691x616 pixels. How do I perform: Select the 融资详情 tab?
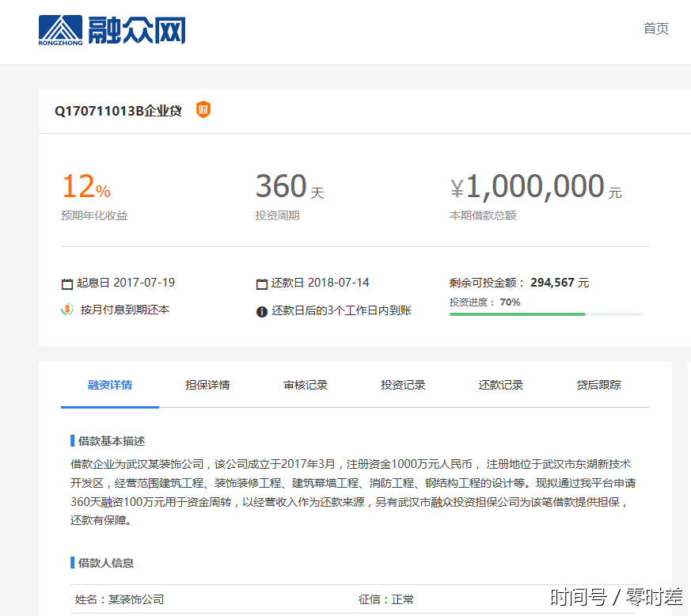pyautogui.click(x=110, y=386)
